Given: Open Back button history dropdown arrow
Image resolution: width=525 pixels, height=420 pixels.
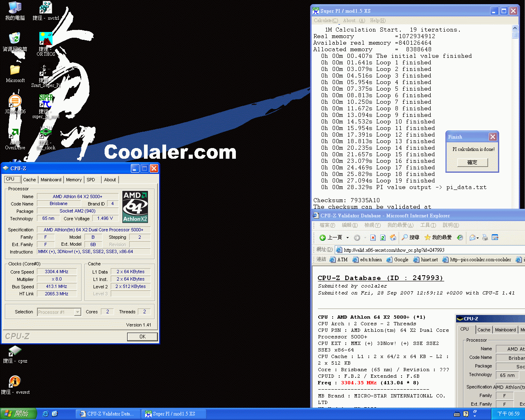Looking at the screenshot, I should click(x=347, y=237).
